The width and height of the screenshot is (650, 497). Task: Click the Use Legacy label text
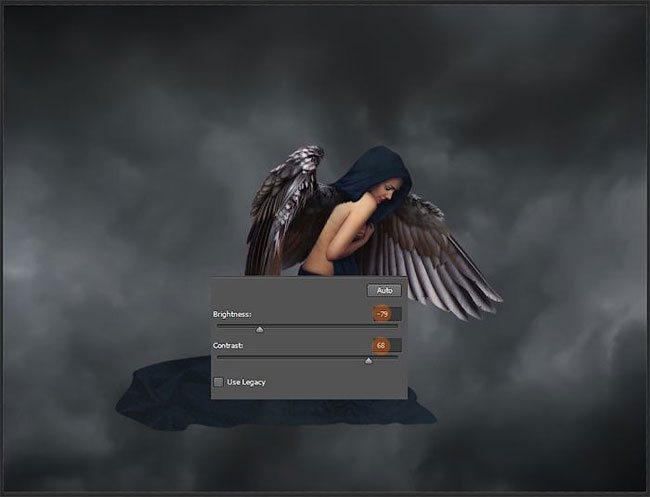(x=246, y=382)
